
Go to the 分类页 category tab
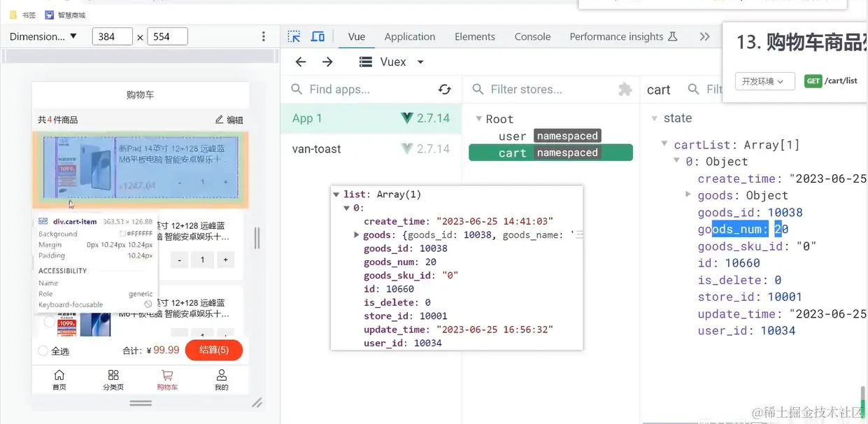(x=113, y=380)
